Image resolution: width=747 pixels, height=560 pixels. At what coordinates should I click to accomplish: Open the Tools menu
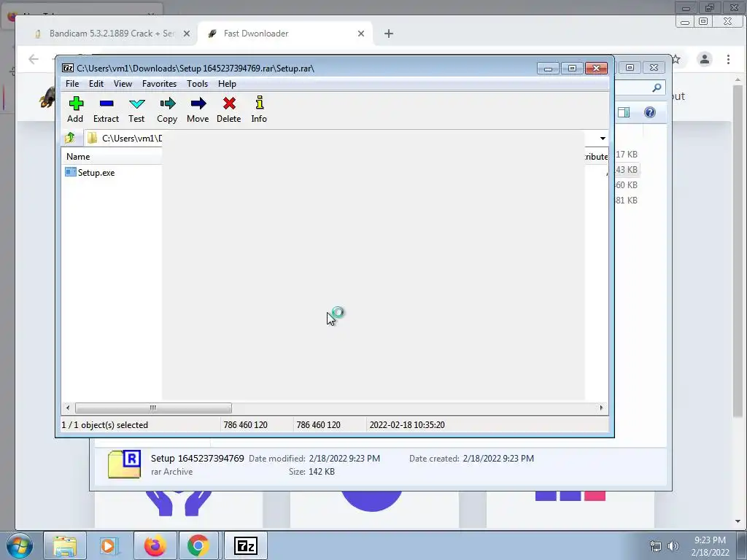tap(197, 84)
